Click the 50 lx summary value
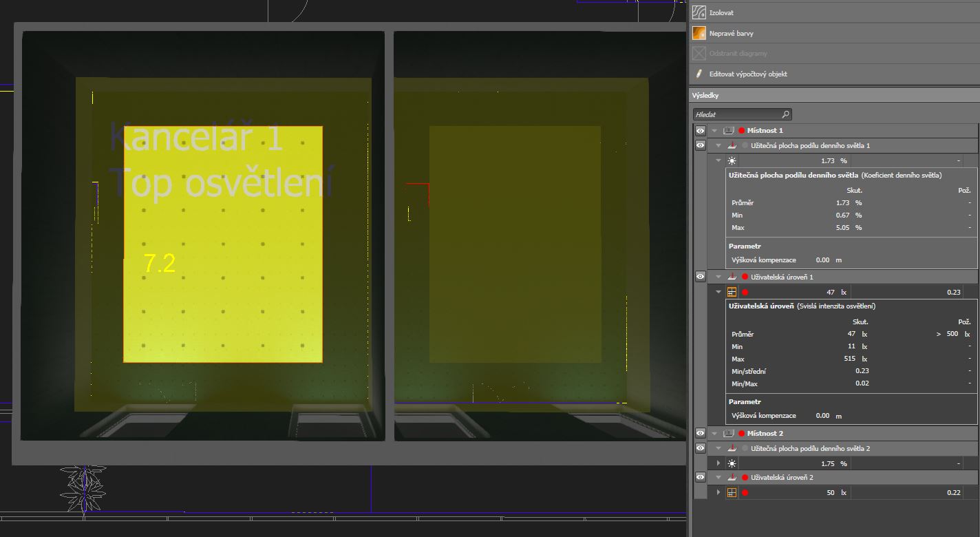 (x=836, y=492)
